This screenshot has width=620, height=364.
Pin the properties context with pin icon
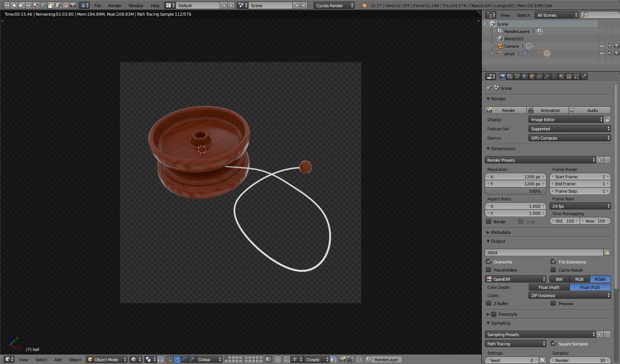point(488,88)
